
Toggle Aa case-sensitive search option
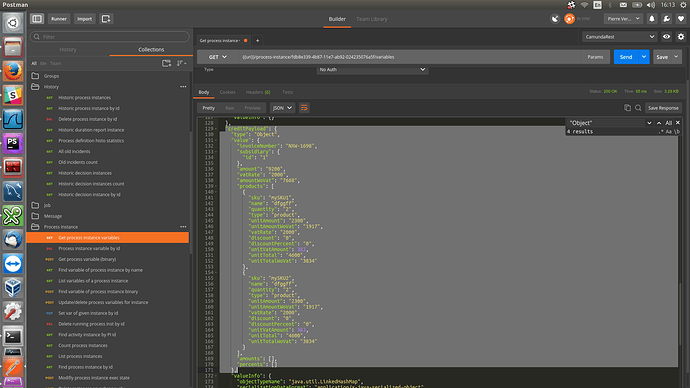[x=668, y=132]
